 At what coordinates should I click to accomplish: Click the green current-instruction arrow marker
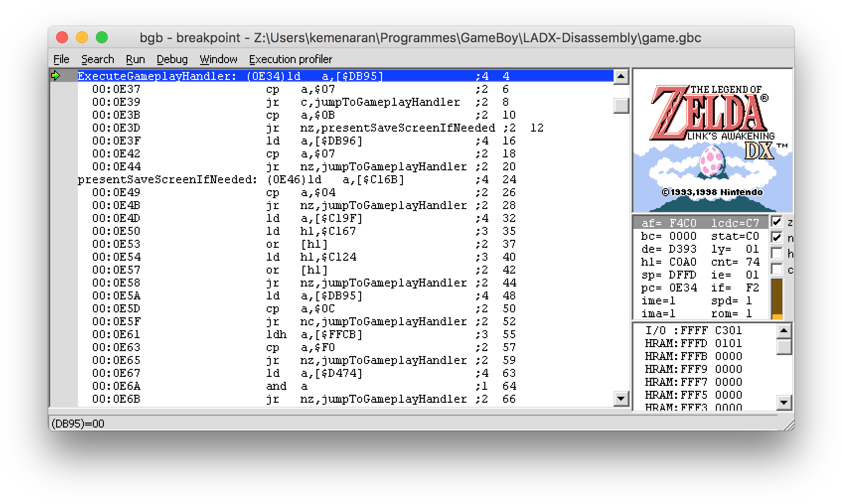(56, 76)
